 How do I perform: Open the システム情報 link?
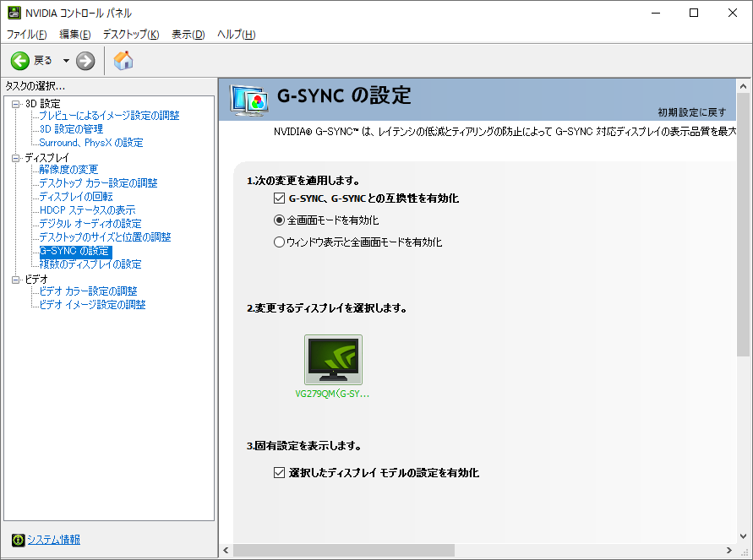53,540
